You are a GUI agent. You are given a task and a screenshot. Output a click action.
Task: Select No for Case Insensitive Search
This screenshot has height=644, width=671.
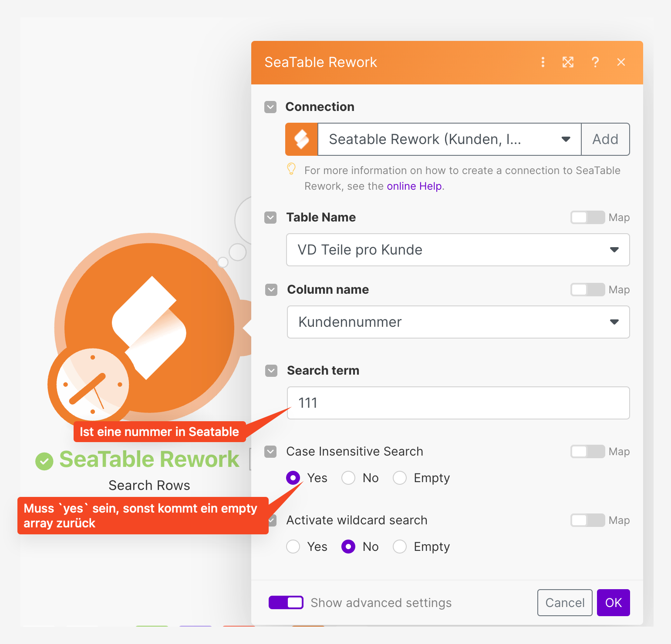pos(348,478)
